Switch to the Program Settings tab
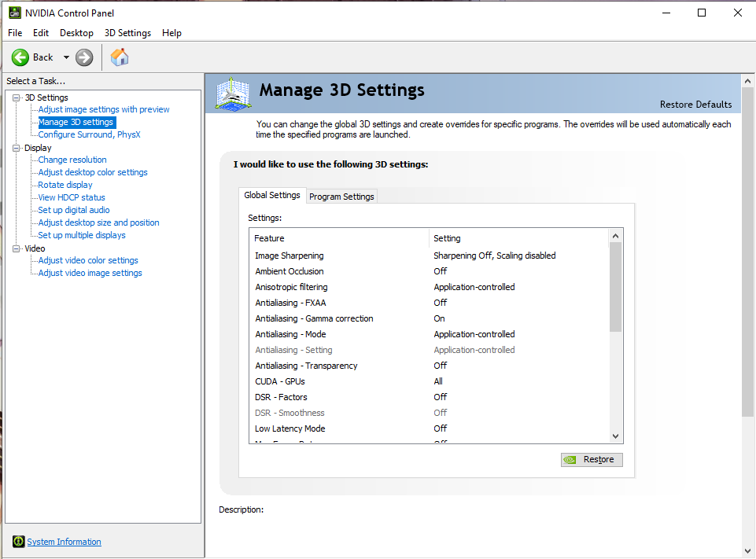The height and width of the screenshot is (559, 756). click(341, 197)
